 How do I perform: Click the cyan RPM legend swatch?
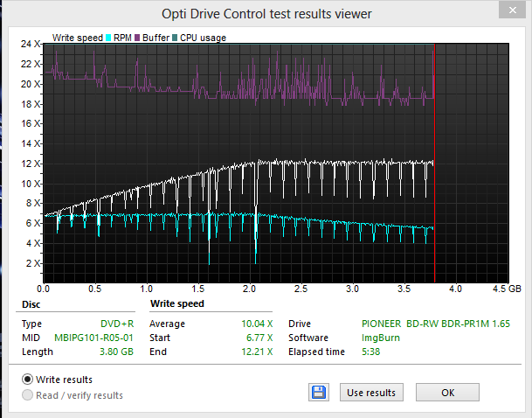(x=108, y=38)
